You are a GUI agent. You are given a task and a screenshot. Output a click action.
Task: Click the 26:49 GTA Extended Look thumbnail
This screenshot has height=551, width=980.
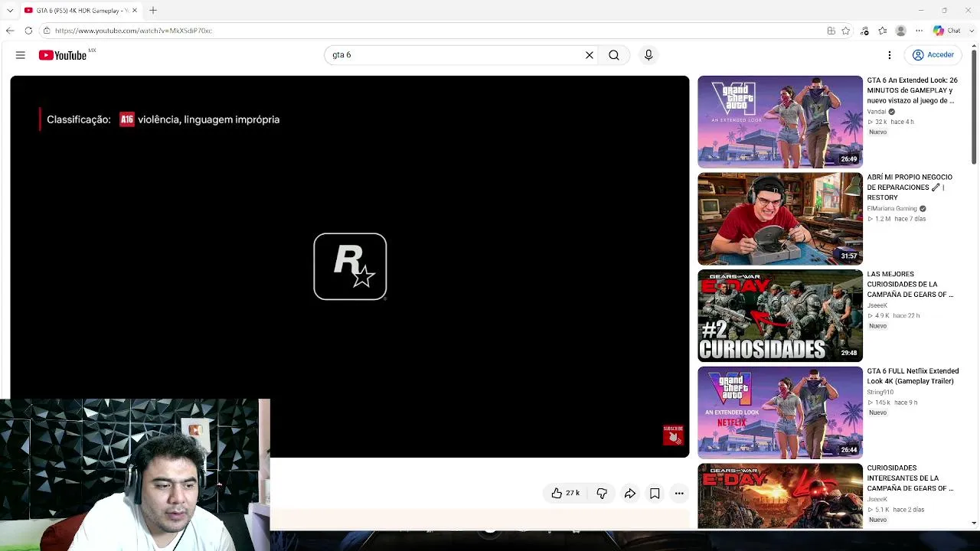coord(780,122)
